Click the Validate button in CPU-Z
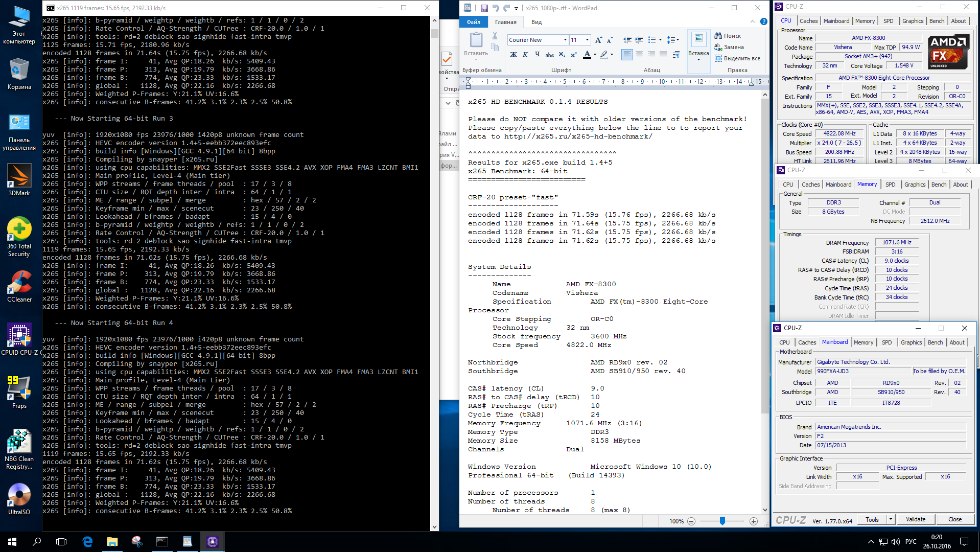 click(916, 519)
